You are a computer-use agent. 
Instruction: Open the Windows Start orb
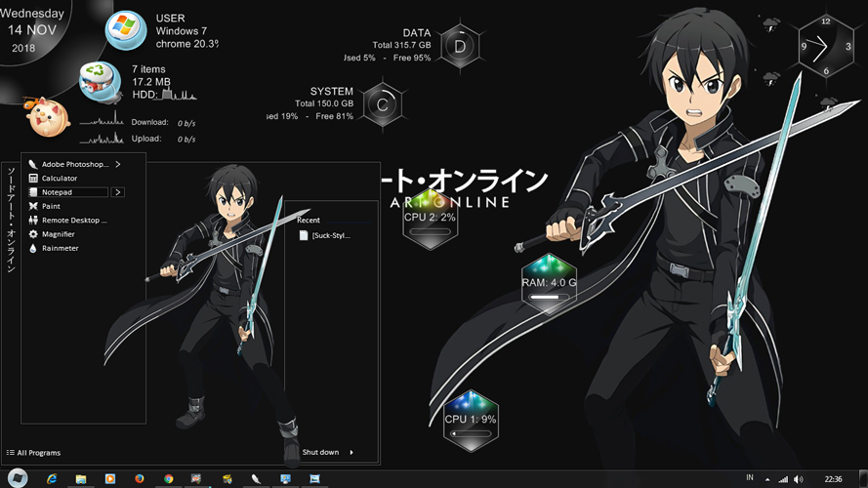pos(18,477)
